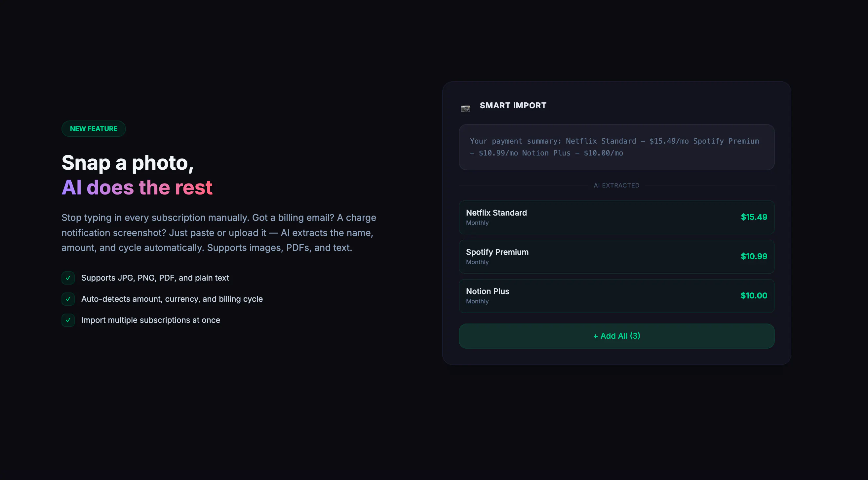Viewport: 868px width, 480px height.
Task: Click the gradient "AI does the rest" heading
Action: pos(137,187)
